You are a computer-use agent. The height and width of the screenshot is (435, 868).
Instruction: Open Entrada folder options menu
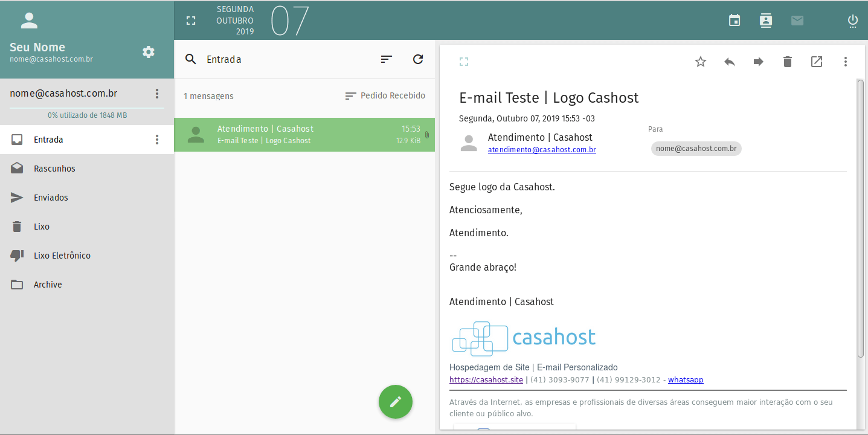point(157,140)
